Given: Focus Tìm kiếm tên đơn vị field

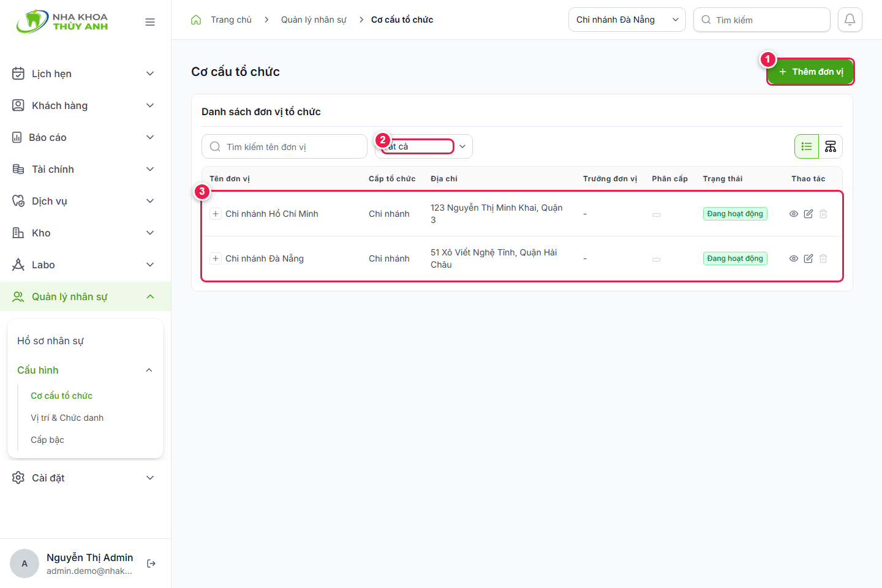Looking at the screenshot, I should (284, 146).
